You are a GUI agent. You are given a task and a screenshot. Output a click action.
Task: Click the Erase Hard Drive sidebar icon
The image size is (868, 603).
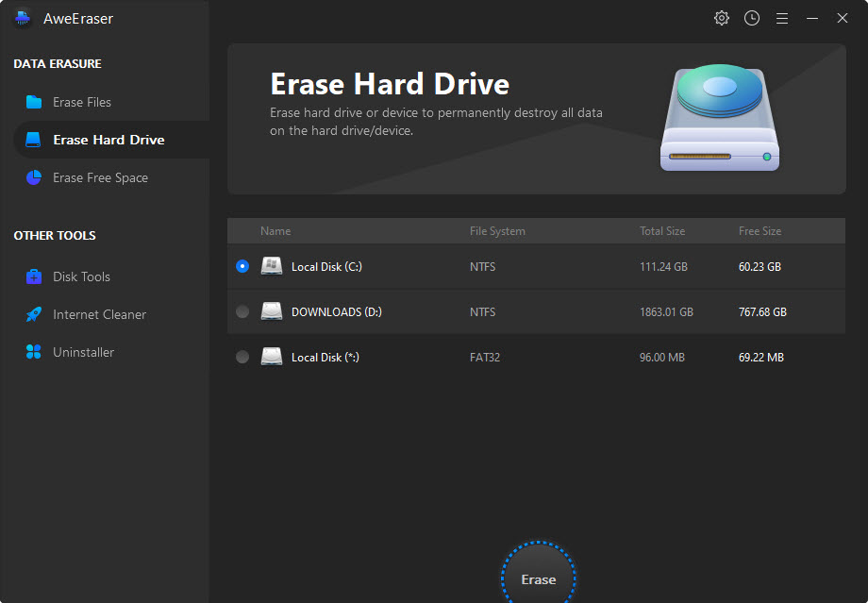pos(33,140)
